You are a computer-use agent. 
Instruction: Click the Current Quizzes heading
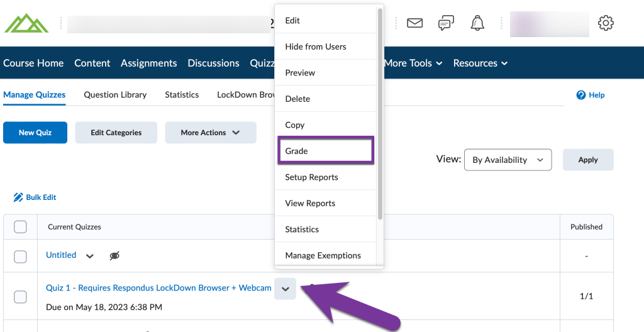click(x=74, y=227)
